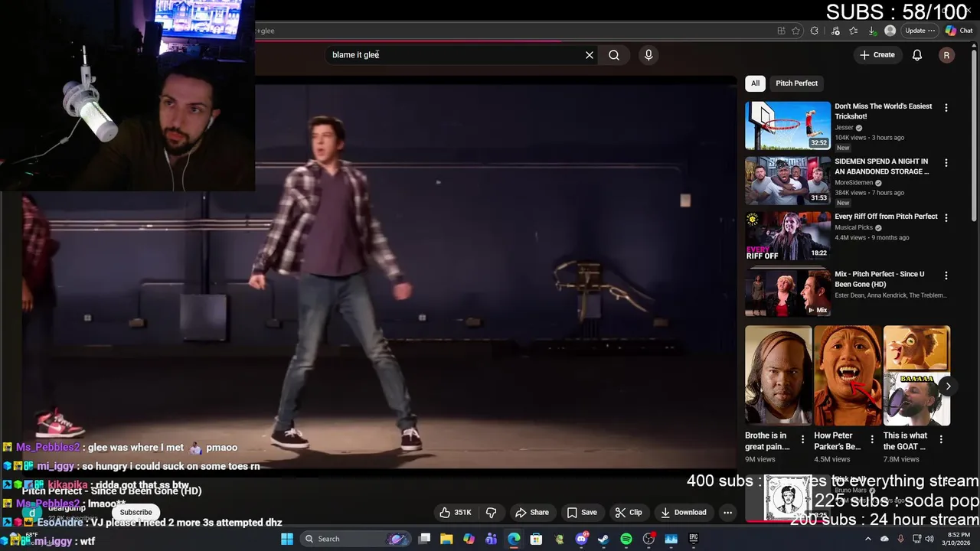Open Edge favorites list icon
980x551 pixels.
[x=853, y=31]
